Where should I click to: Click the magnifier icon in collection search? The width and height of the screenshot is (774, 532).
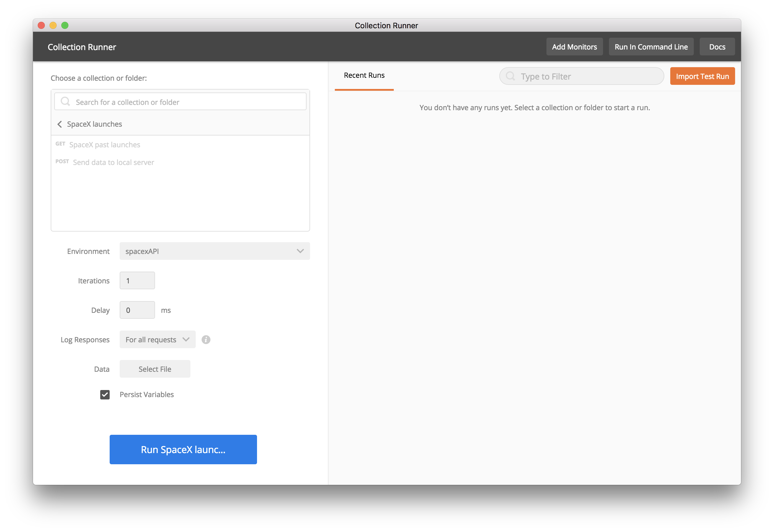pos(65,101)
